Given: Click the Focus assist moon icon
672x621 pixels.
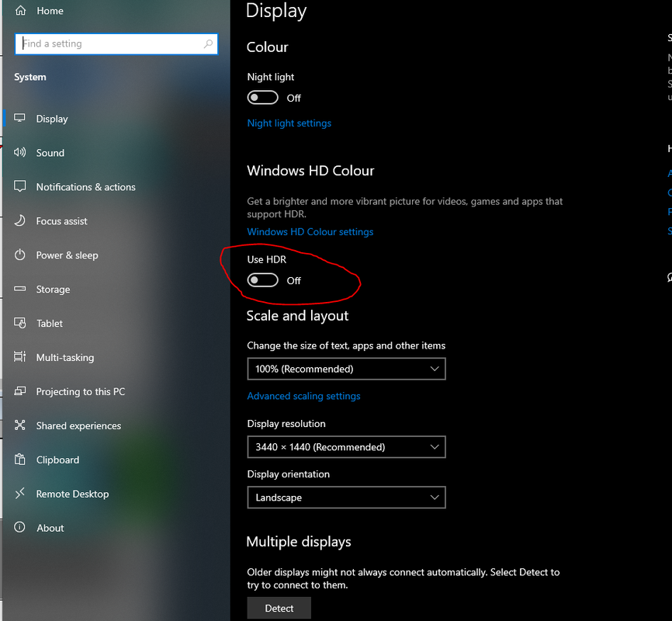Looking at the screenshot, I should click(19, 220).
